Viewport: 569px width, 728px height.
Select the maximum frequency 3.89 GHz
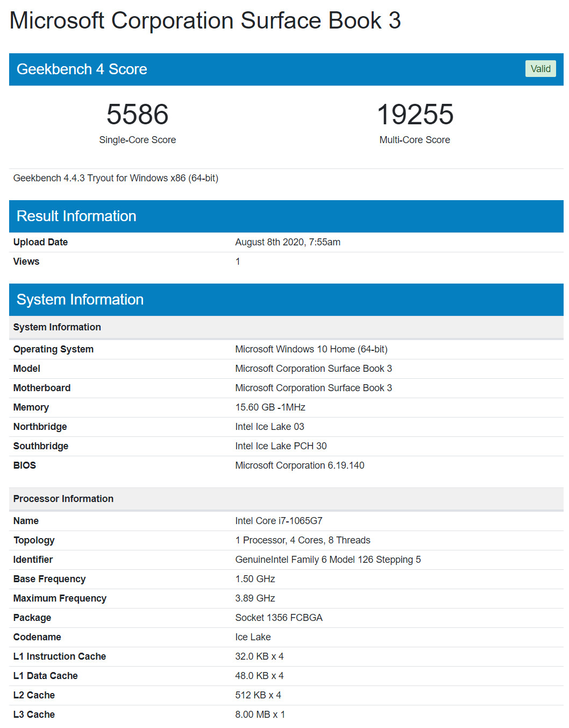coord(255,598)
